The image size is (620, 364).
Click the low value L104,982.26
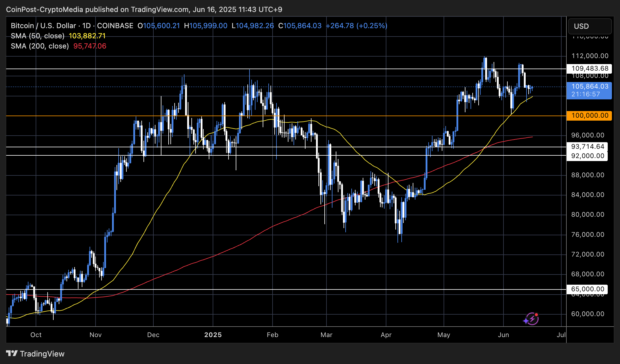tap(253, 26)
